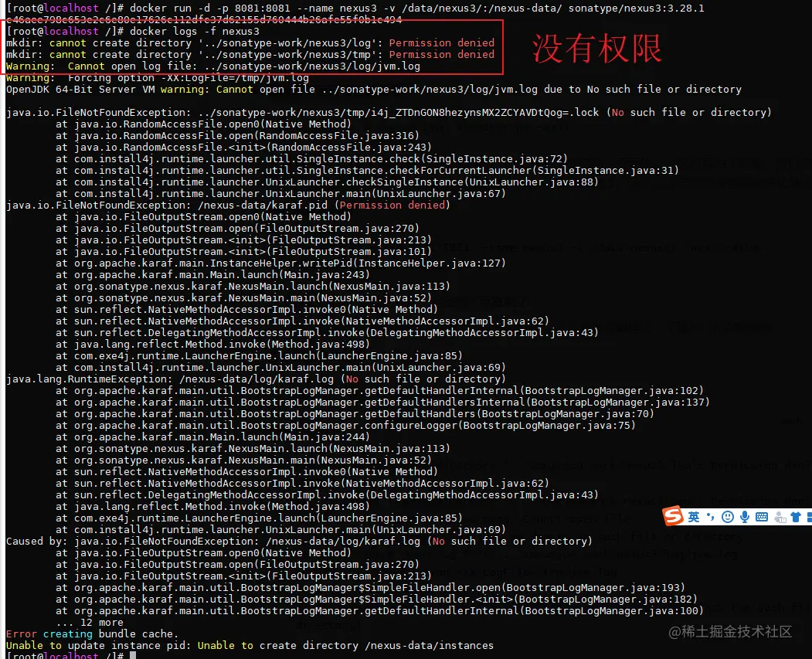Click 'SimpleFileHandler.open(BootstrapLogManager.java:193)' line
The image size is (812, 659).
[x=371, y=588]
